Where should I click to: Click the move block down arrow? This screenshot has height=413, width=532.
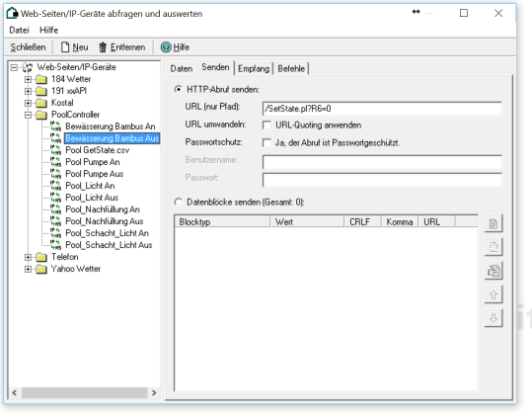click(x=494, y=318)
